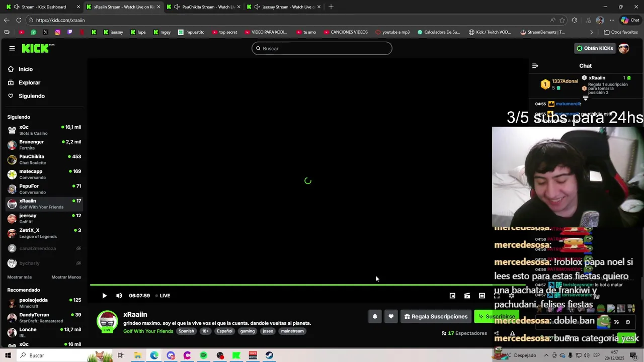Open X (Twitter) bookmark icon

pyautogui.click(x=46, y=32)
